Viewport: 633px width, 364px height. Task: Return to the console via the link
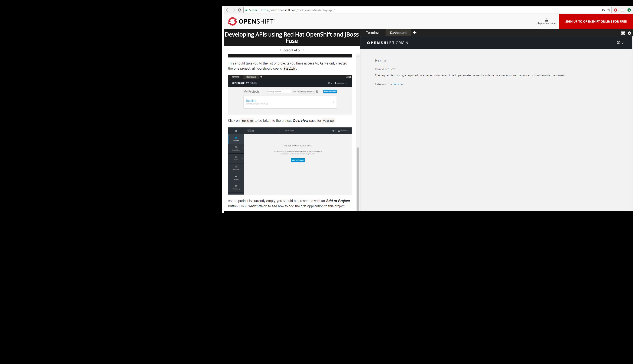point(398,84)
